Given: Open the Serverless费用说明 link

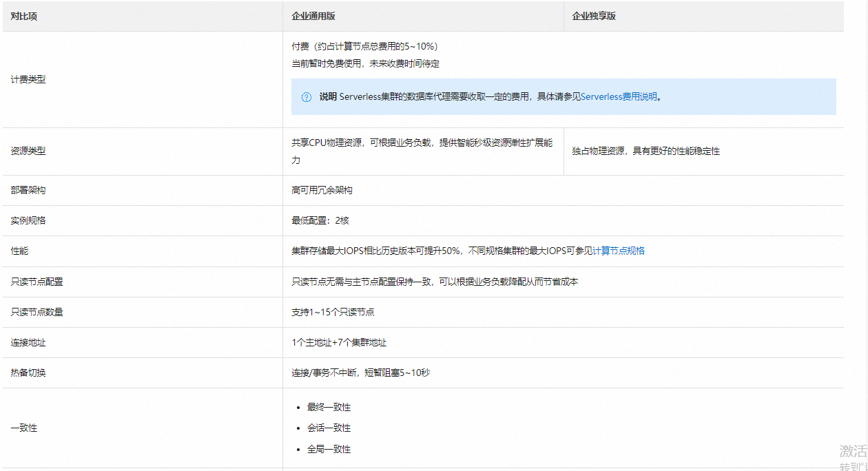Looking at the screenshot, I should click(619, 96).
